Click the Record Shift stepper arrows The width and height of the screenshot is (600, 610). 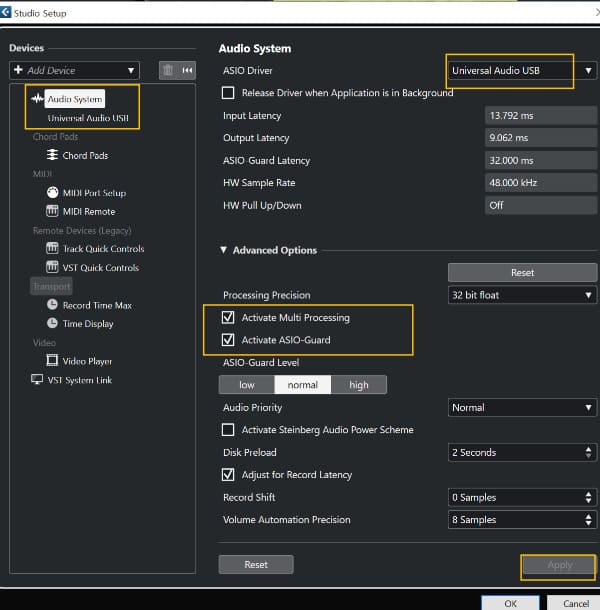tap(588, 497)
